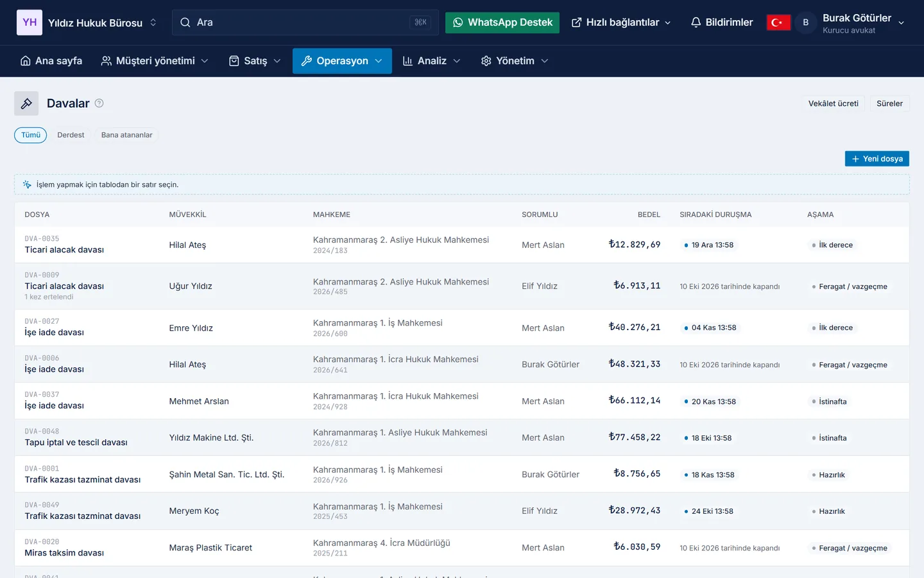Click the WhatsApp icon in the Destek button

pos(458,22)
